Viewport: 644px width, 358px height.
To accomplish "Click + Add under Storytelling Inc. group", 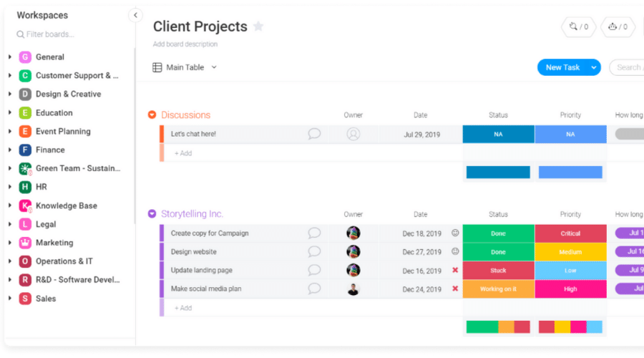I will pos(183,308).
